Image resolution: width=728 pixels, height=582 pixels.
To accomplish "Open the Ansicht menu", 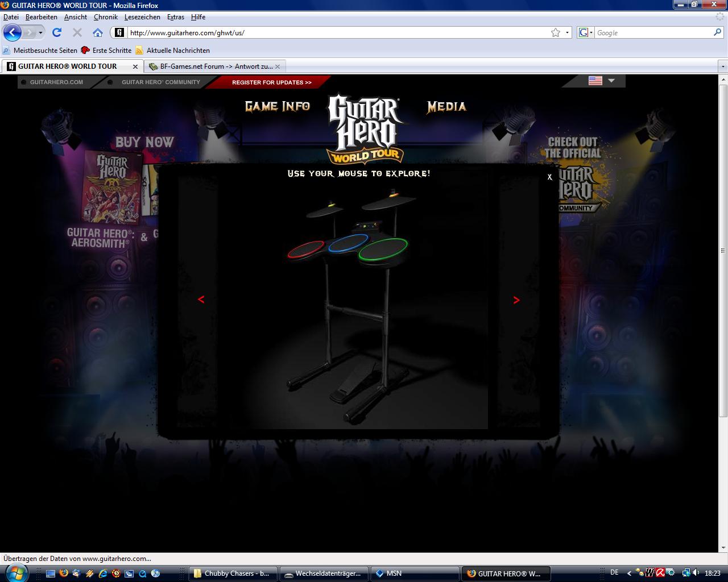I will 76,17.
